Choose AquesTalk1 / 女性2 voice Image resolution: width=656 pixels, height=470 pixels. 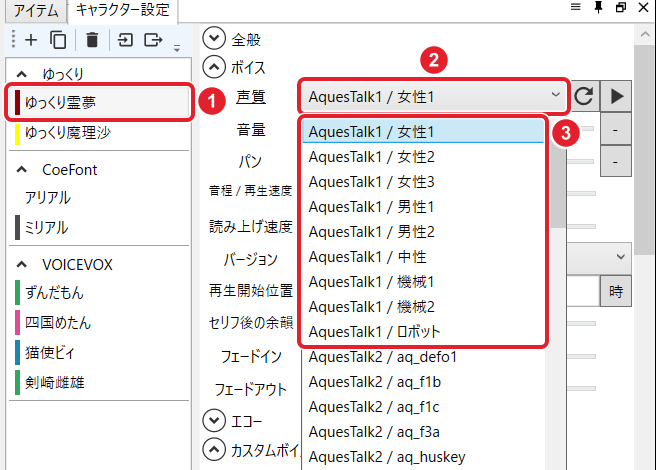pyautogui.click(x=423, y=157)
